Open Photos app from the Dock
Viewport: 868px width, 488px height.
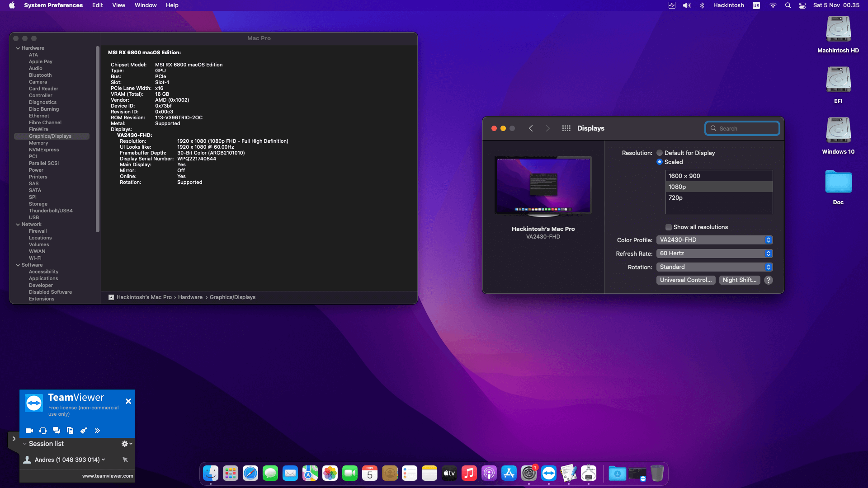click(x=330, y=473)
